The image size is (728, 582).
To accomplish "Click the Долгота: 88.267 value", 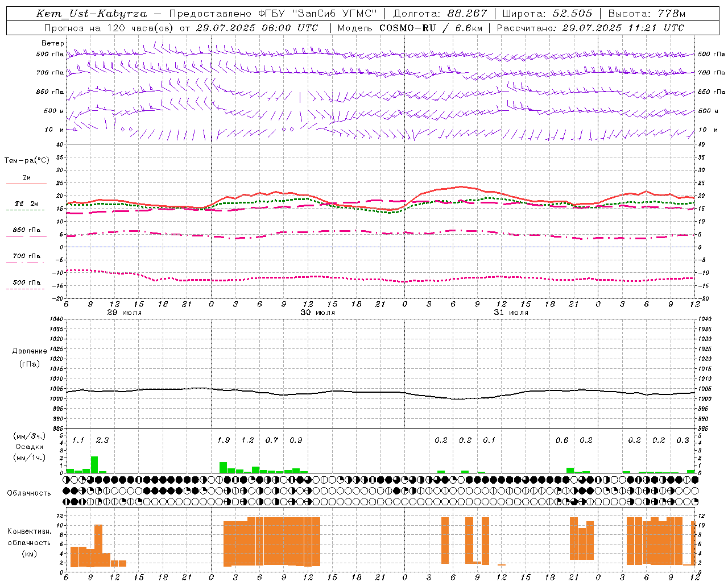I will coord(440,14).
